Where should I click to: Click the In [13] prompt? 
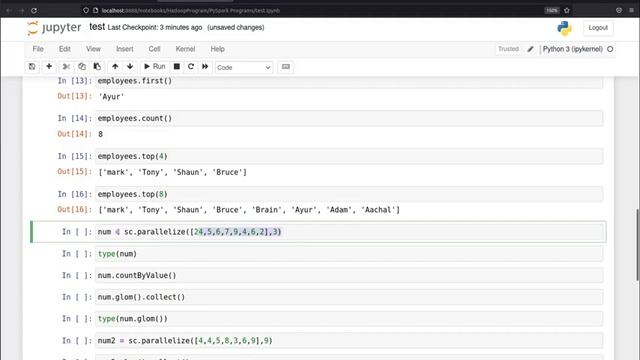pyautogui.click(x=75, y=81)
